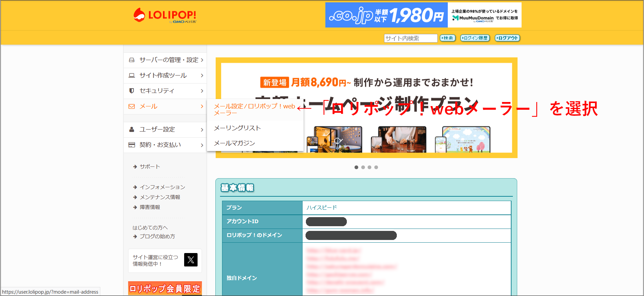
Task: Click the ハイスピード plan value
Action: (322, 208)
